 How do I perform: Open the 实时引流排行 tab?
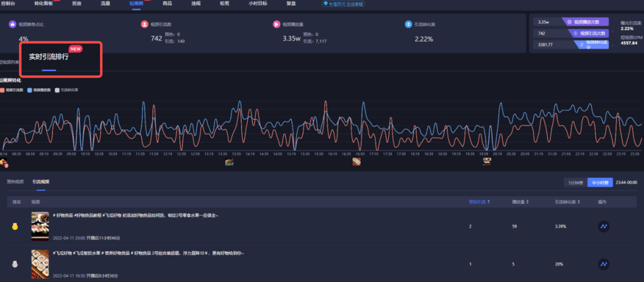pos(48,57)
